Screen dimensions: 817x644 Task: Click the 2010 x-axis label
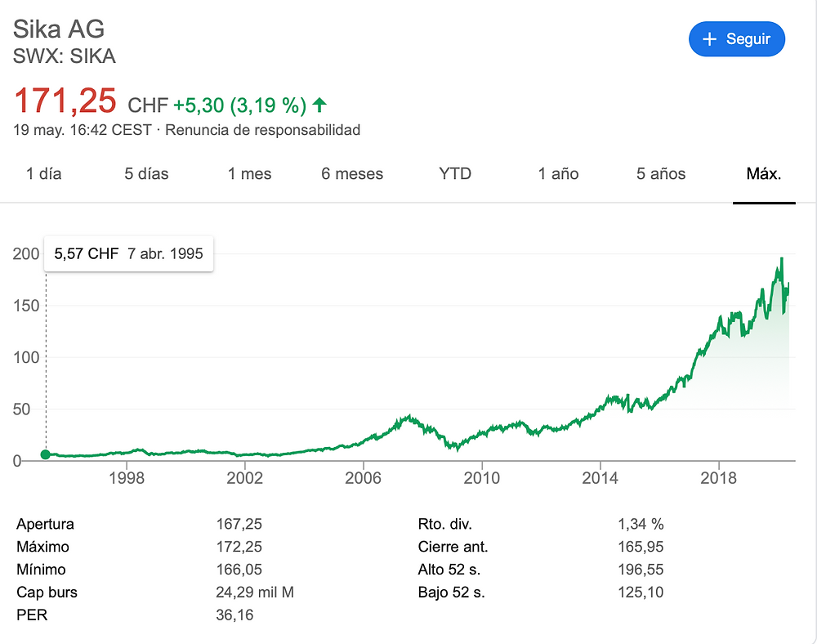[x=482, y=478]
